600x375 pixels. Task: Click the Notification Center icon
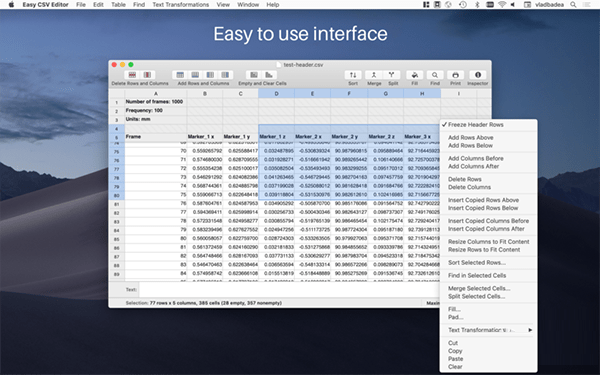(586, 5)
